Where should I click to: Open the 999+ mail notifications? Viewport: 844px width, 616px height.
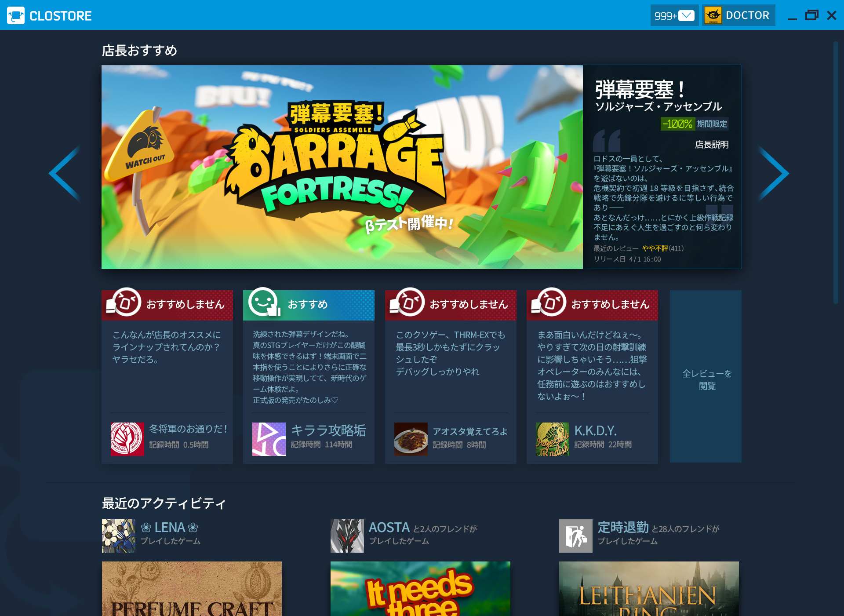[674, 15]
